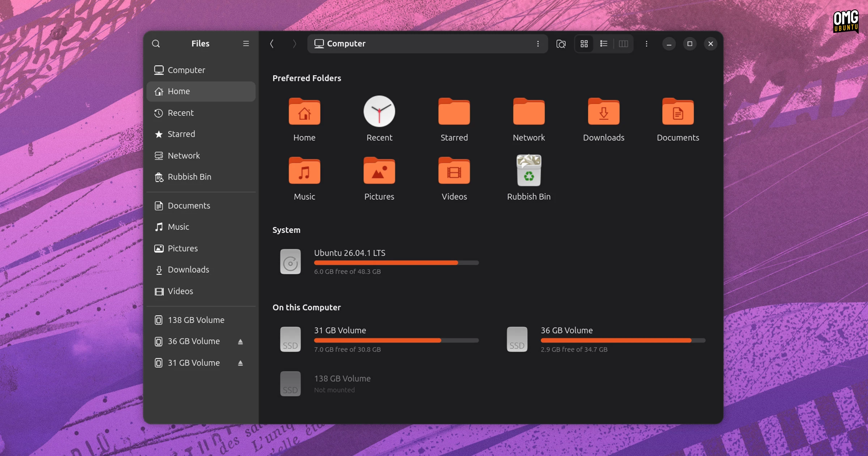Open the sidebar hamburger menu

[246, 44]
